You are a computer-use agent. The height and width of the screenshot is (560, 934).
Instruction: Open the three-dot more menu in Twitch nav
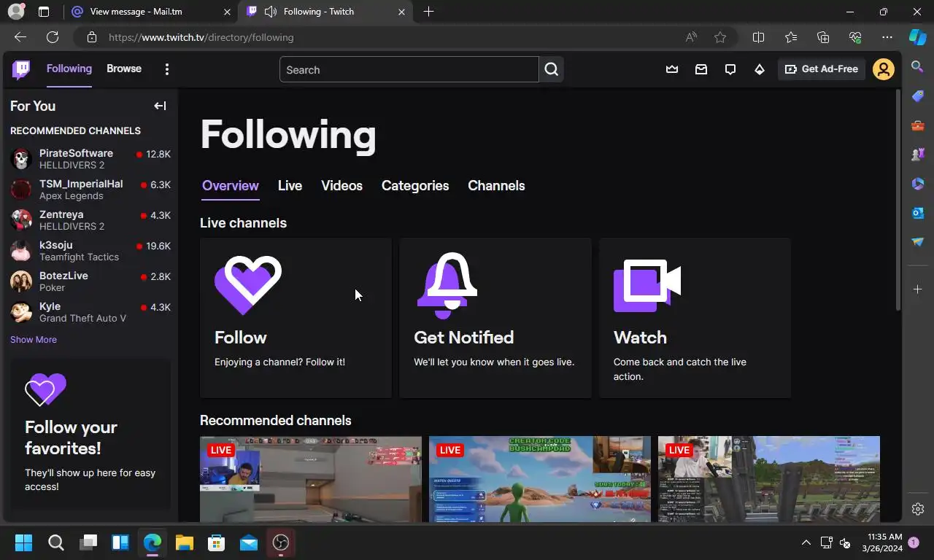coord(167,69)
